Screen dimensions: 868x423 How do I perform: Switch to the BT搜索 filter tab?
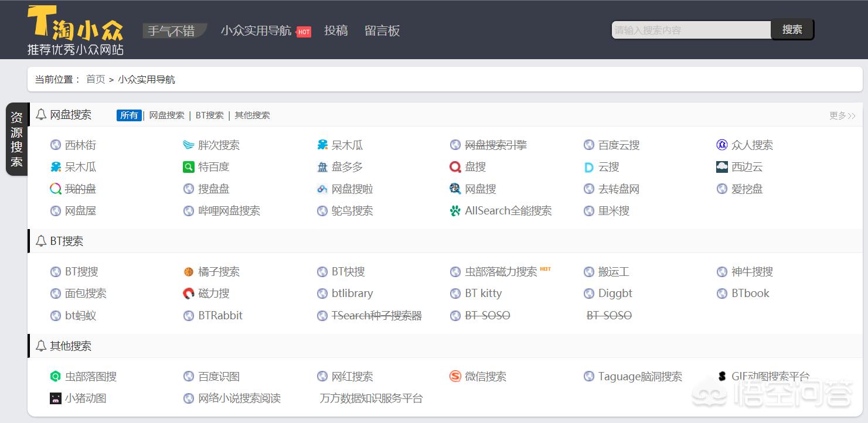210,115
